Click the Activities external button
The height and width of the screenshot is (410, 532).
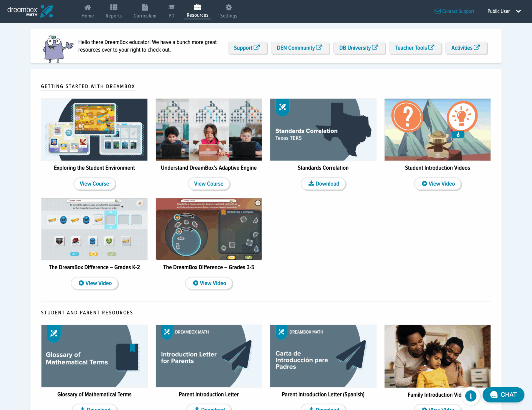point(466,48)
